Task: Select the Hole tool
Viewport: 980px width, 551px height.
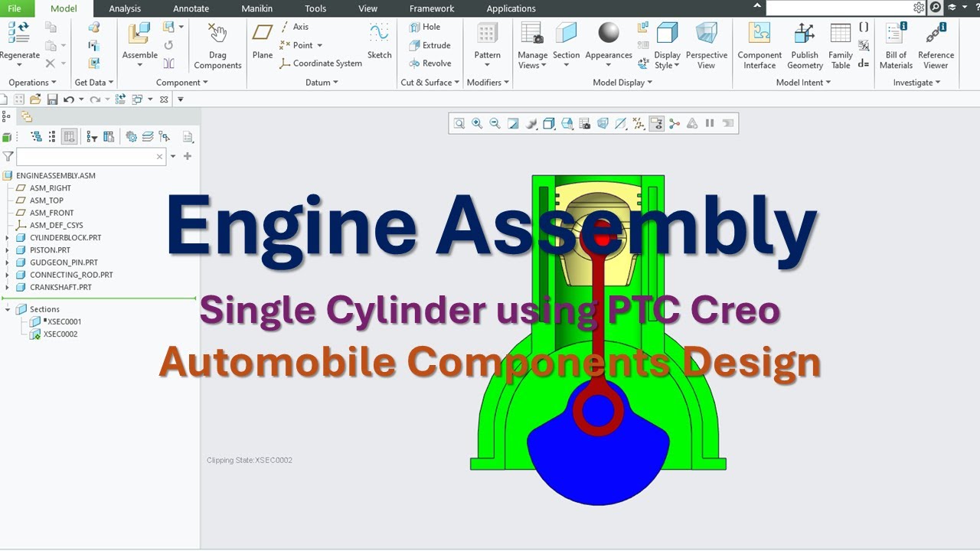Action: pyautogui.click(x=425, y=27)
